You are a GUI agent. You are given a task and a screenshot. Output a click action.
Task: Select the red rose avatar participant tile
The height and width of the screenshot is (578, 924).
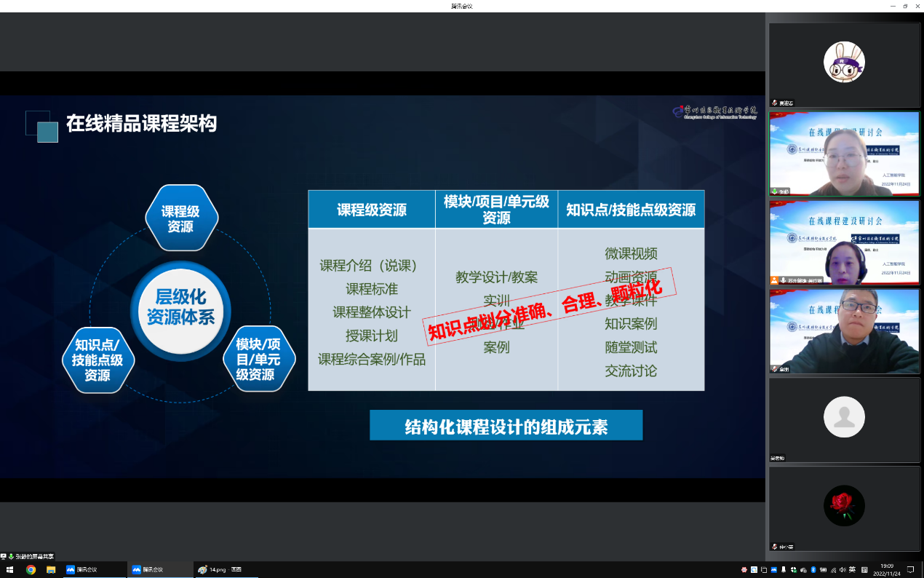(x=844, y=505)
